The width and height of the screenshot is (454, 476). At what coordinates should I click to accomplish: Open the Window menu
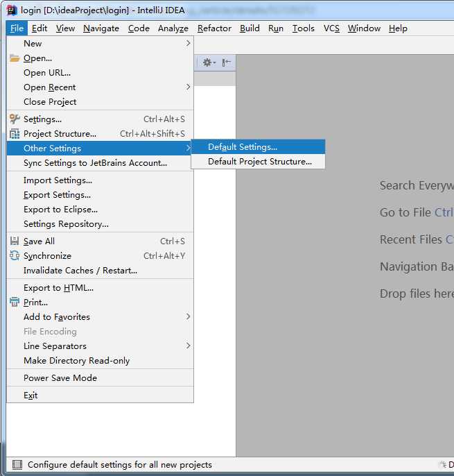(x=364, y=28)
